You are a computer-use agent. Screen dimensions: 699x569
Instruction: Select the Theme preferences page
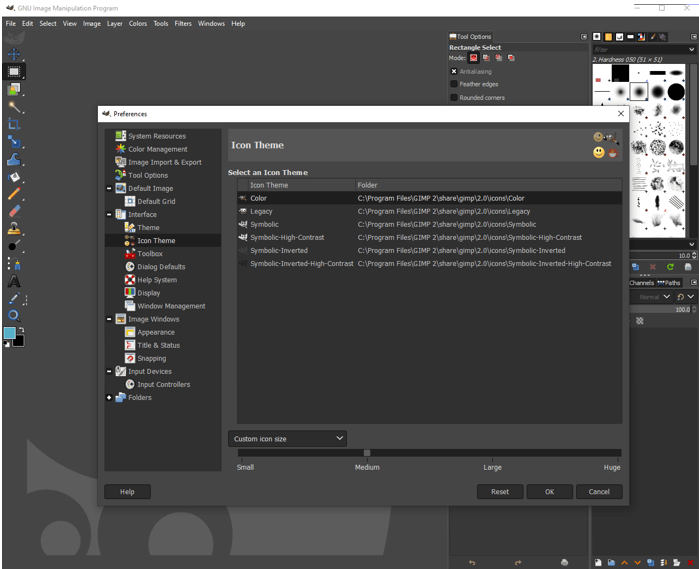tap(148, 227)
